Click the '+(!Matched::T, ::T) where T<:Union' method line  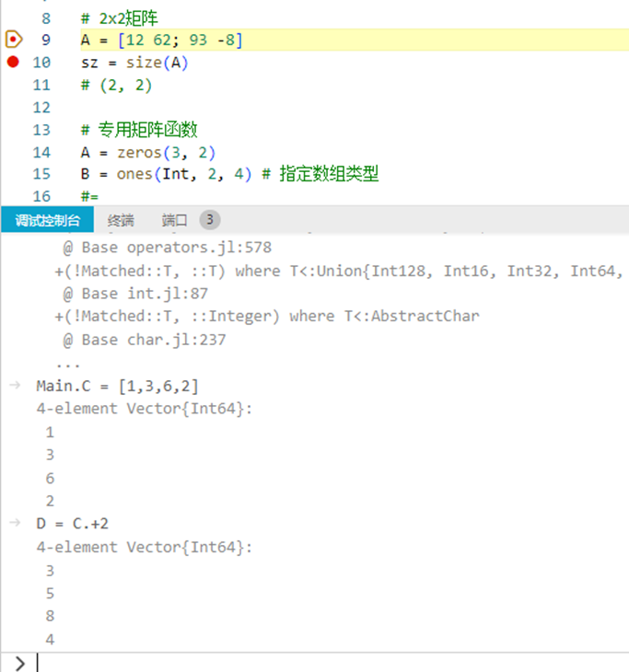(x=339, y=272)
